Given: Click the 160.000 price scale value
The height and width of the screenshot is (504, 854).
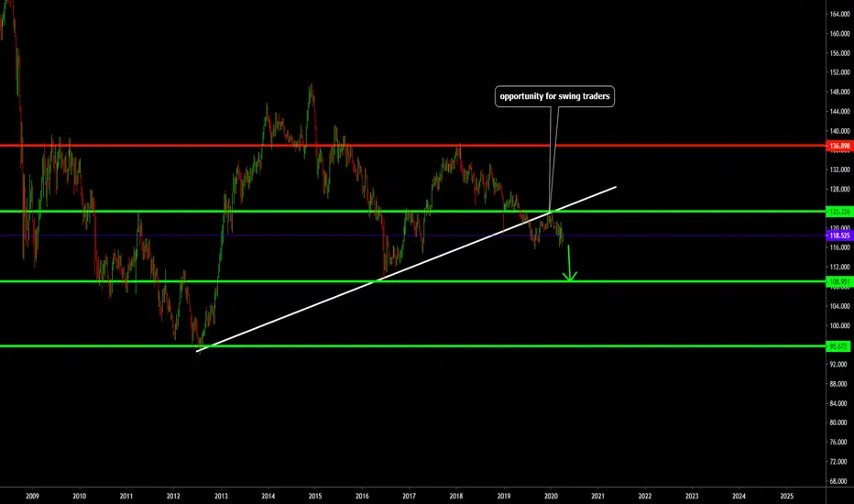Looking at the screenshot, I should (x=840, y=33).
